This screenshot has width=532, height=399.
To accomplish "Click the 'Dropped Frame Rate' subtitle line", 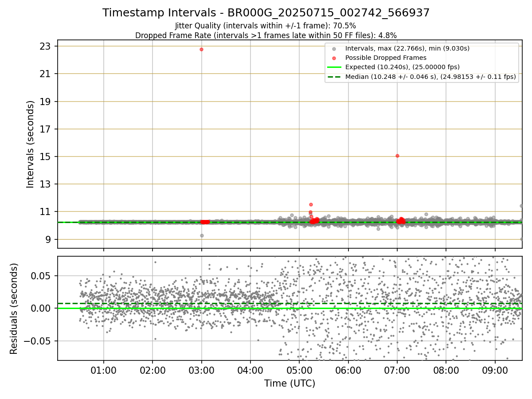I will (x=266, y=35).
